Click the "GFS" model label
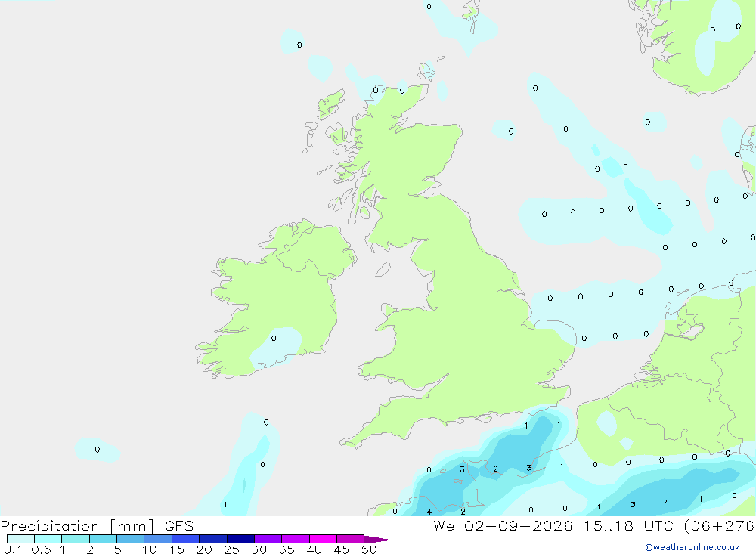The height and width of the screenshot is (554, 756). tap(179, 525)
